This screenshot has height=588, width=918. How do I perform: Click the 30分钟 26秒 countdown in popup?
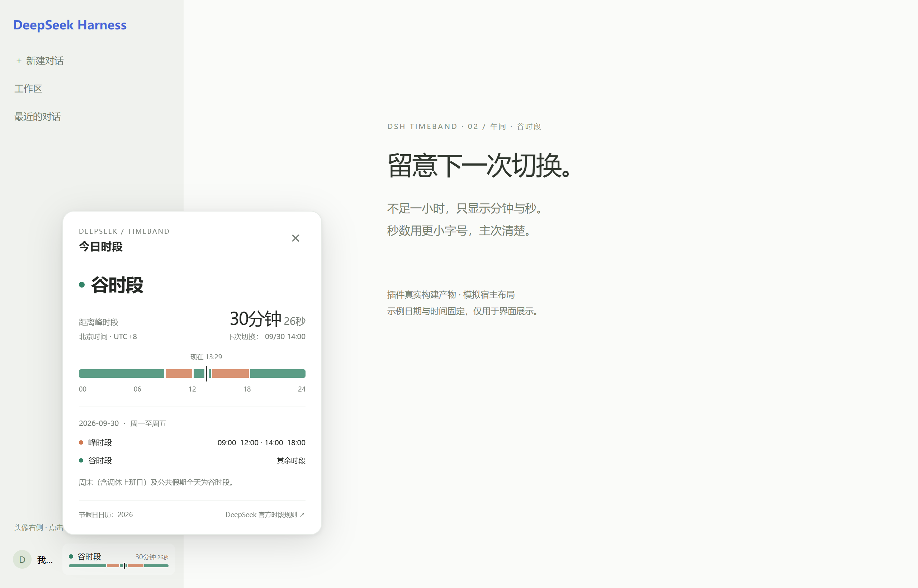click(267, 319)
